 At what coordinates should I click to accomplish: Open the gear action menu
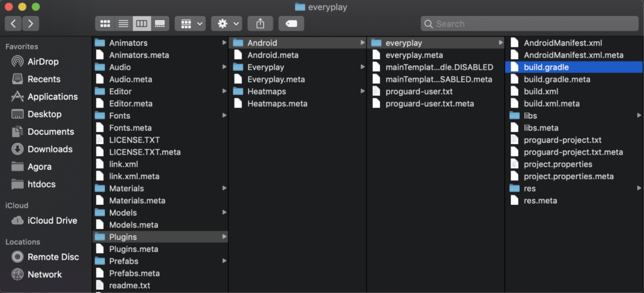pos(226,24)
